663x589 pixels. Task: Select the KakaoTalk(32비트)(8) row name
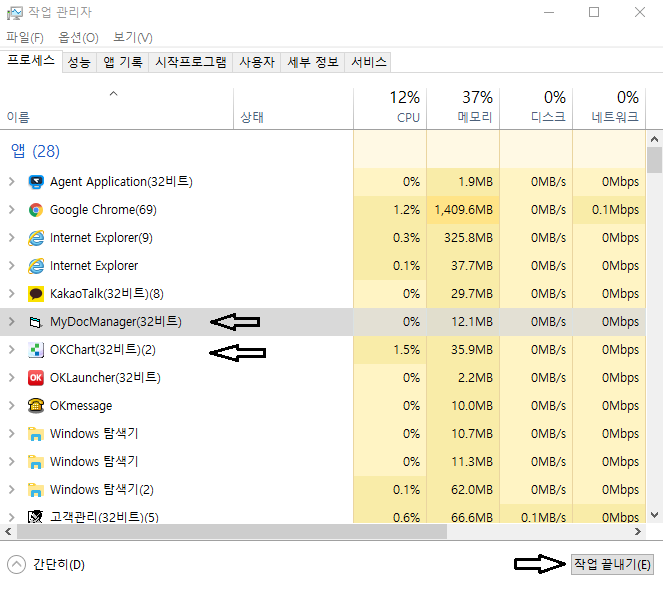(107, 294)
